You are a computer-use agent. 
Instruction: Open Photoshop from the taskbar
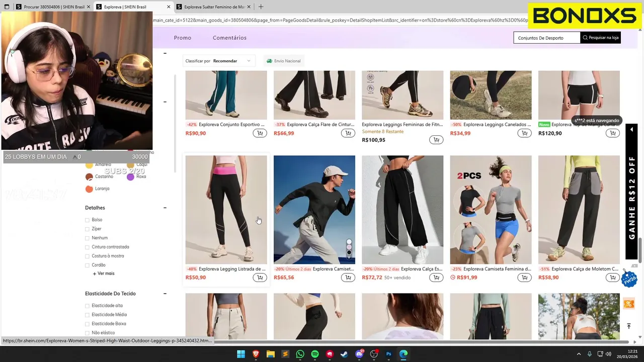tap(388, 354)
